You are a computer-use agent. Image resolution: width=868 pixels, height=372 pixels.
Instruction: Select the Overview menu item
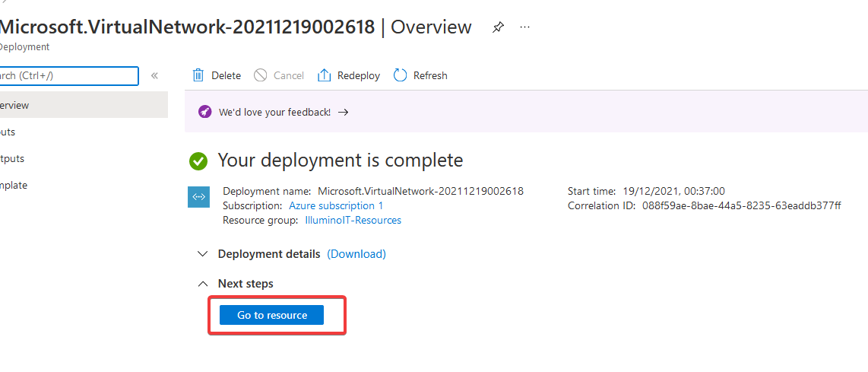coord(84,105)
